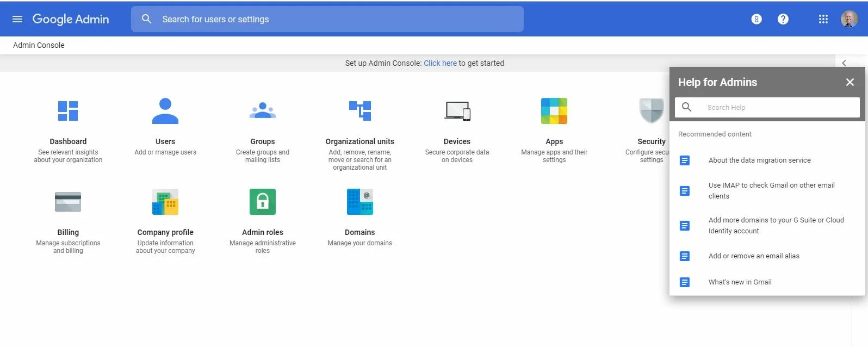Click the Admin Console breadcrumb

(39, 45)
